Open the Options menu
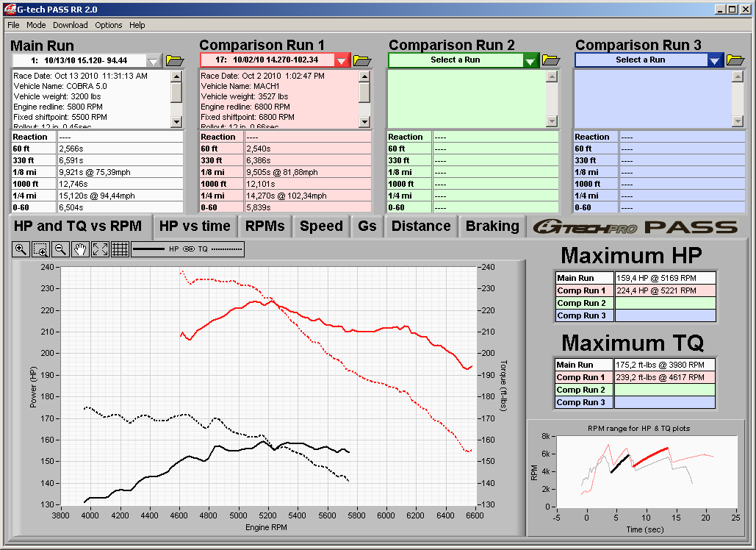This screenshot has height=550, width=756. [109, 25]
